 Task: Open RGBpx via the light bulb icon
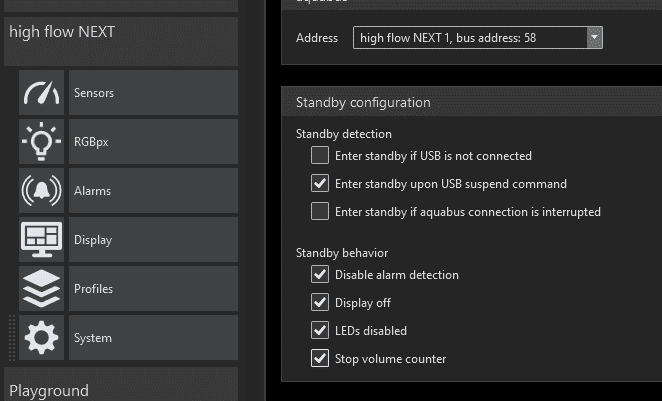[x=41, y=141]
